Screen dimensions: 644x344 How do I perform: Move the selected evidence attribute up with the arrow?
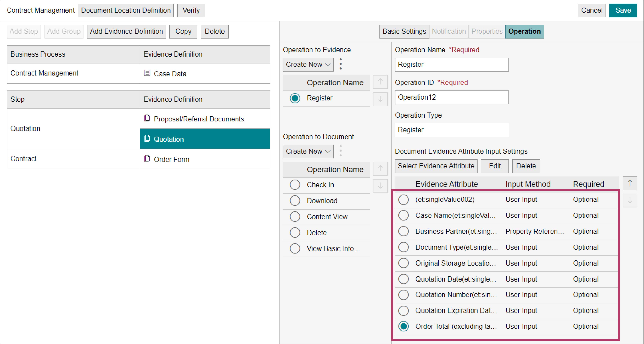click(630, 183)
